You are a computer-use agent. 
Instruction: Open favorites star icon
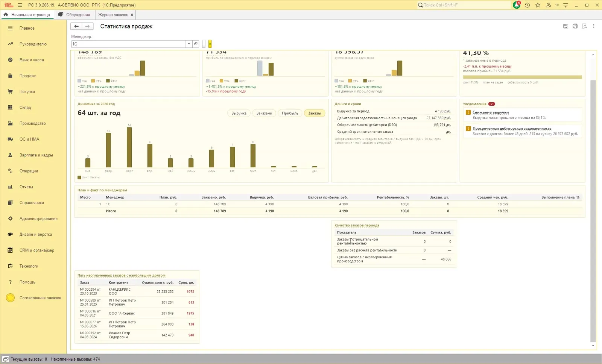coord(538,5)
